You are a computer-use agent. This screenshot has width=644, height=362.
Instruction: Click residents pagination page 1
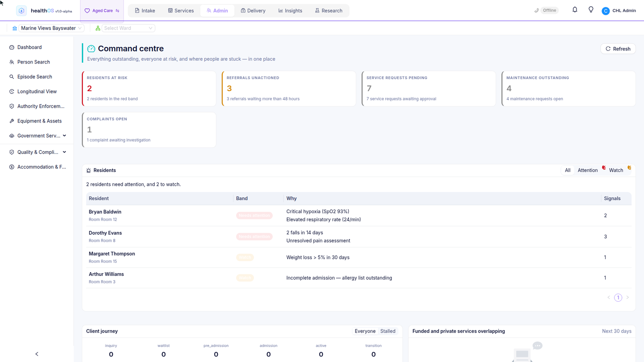tap(618, 298)
